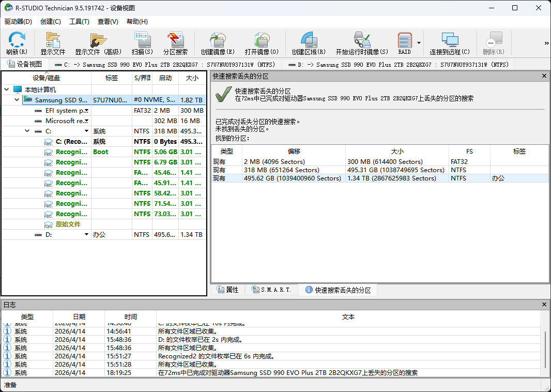Collapse the 本地计算机 tree node

coord(6,89)
